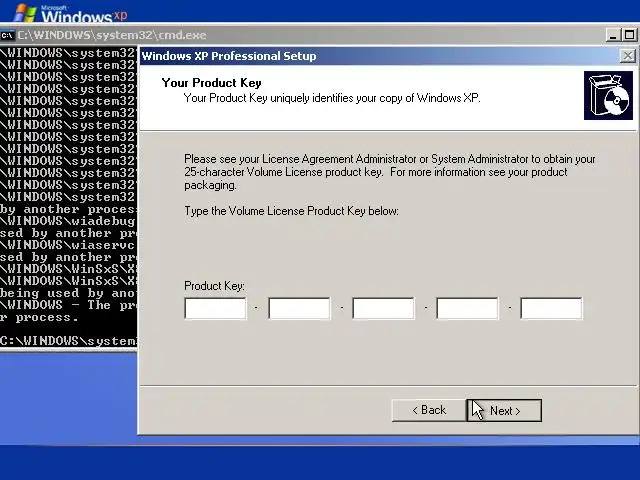This screenshot has width=640, height=480.
Task: Click 'being used by ano' line in cmd
Action: point(68,293)
